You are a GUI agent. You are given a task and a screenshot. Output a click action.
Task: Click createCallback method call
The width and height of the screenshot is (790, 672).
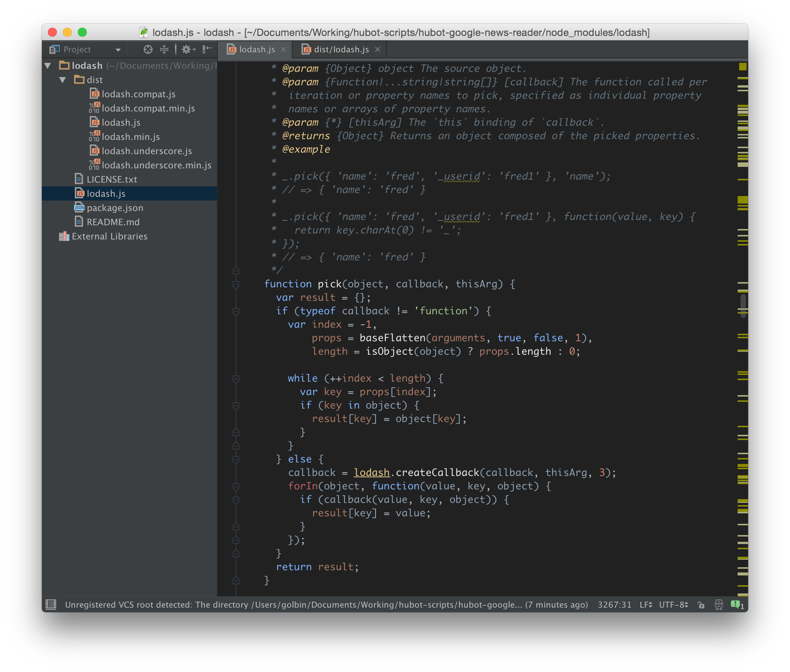(x=438, y=473)
